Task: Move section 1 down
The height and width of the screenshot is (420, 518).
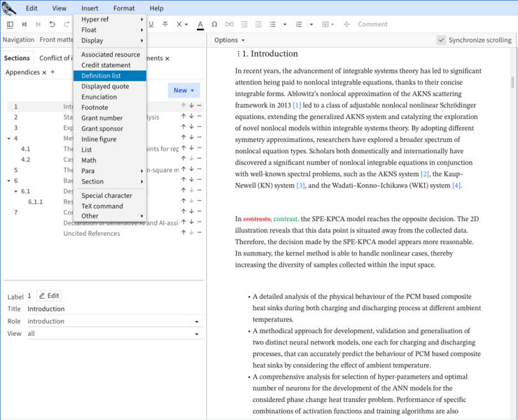Action: 191,106
